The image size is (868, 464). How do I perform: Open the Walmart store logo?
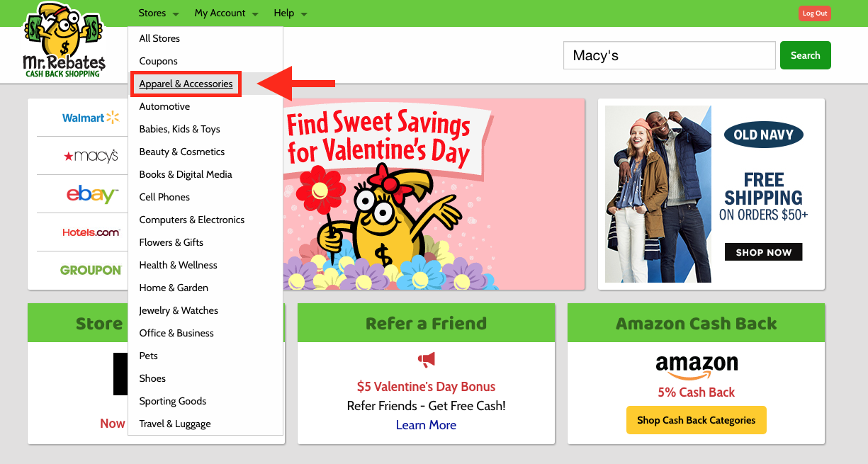click(91, 118)
